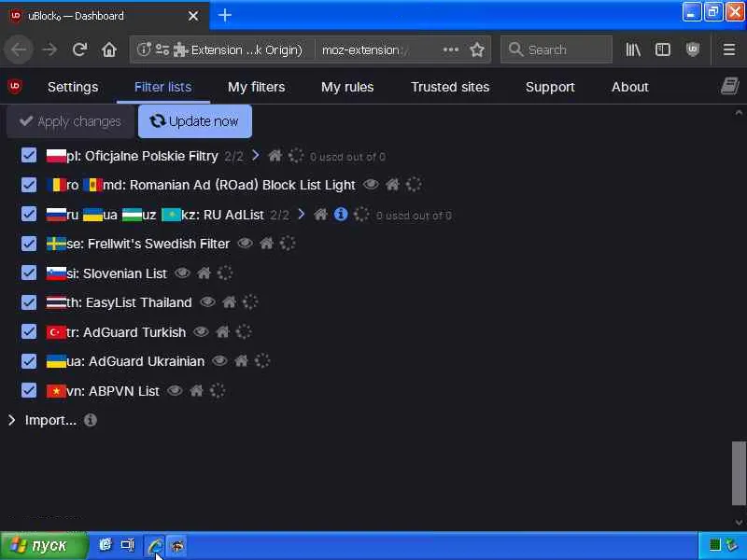This screenshot has height=560, width=747.
Task: Click uBlock Origin shield toolbar icon
Action: (692, 49)
